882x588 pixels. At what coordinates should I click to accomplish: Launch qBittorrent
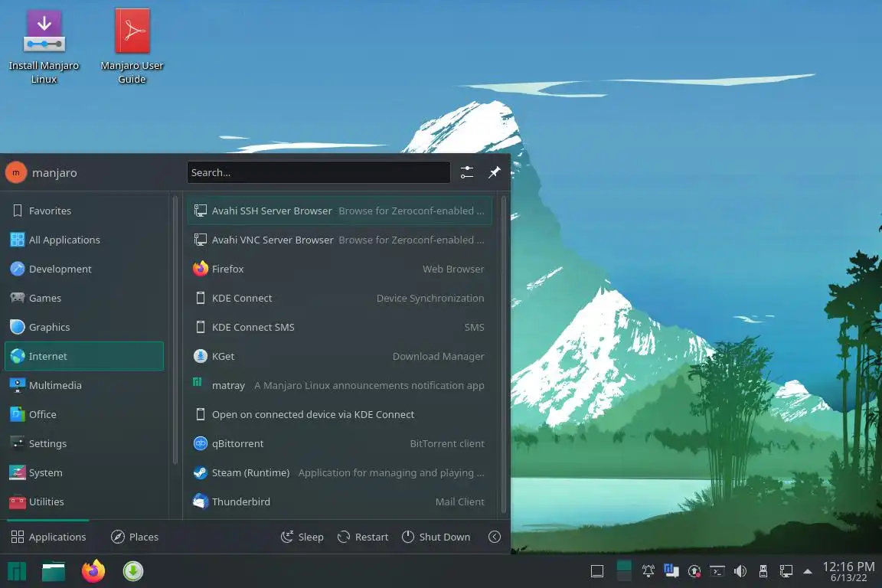[x=340, y=443]
